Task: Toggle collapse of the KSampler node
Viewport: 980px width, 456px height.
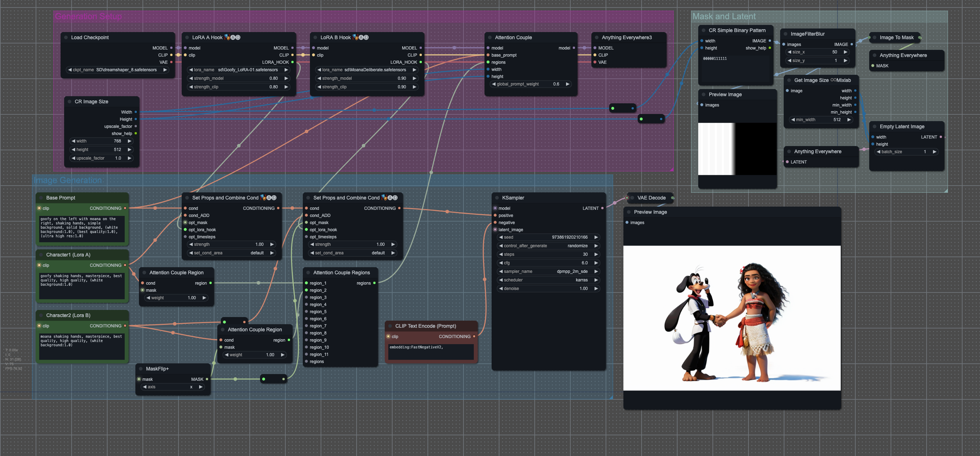Action: [x=497, y=198]
